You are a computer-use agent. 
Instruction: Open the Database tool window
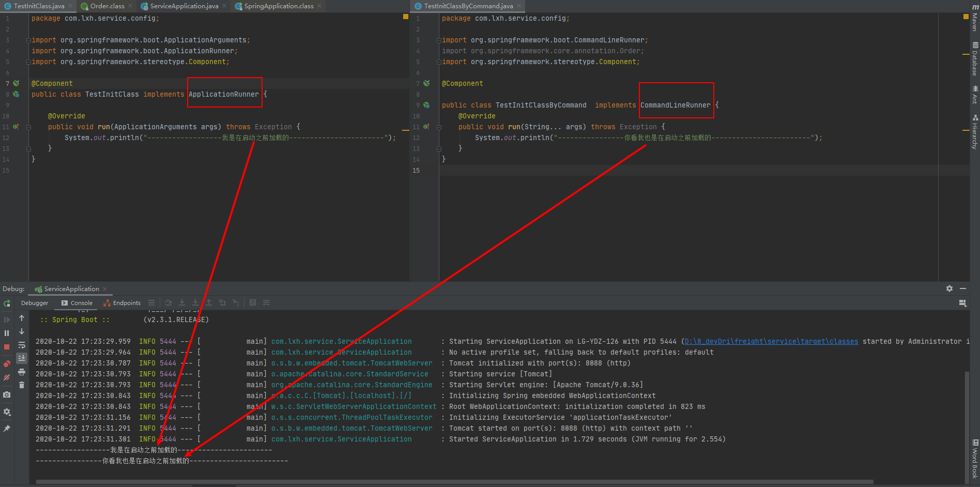(975, 59)
